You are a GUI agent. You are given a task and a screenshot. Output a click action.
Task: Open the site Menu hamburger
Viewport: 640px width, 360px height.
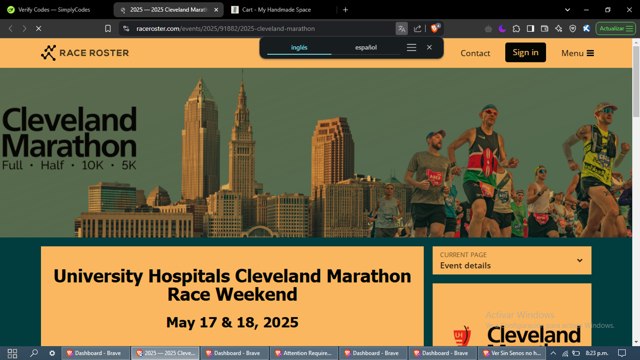[578, 53]
